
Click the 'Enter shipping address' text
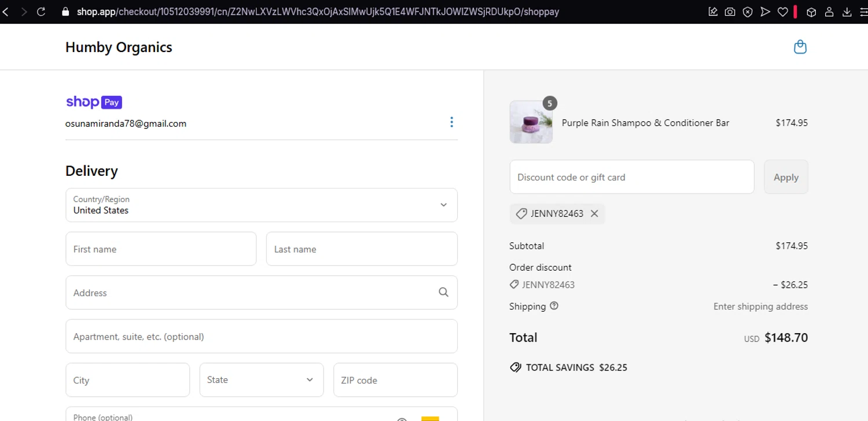coord(760,306)
